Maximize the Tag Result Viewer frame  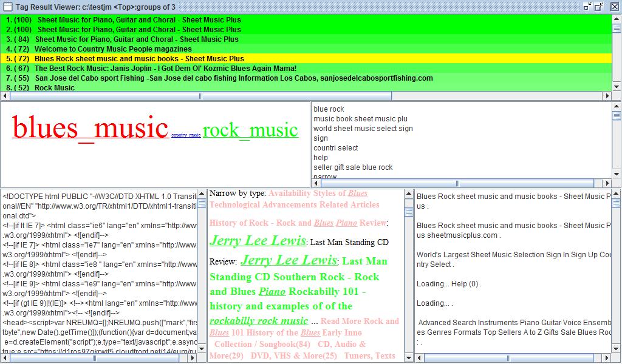599,7
